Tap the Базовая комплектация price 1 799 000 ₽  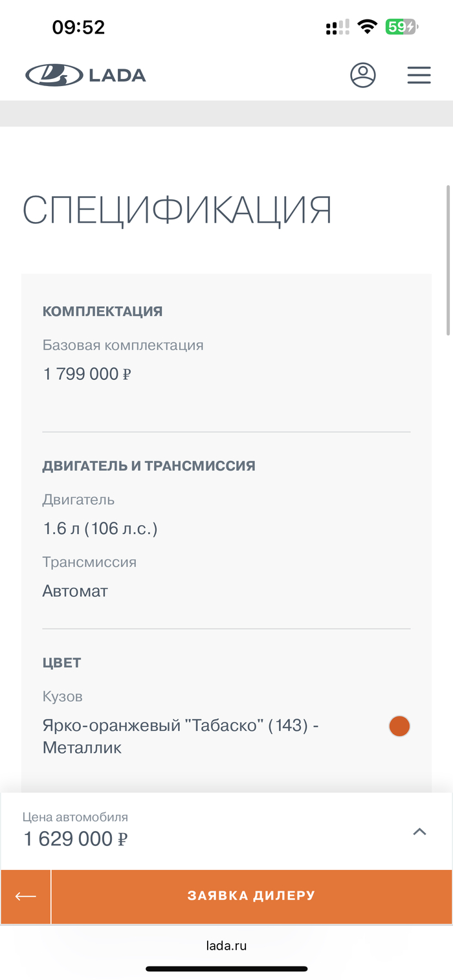pyautogui.click(x=87, y=374)
